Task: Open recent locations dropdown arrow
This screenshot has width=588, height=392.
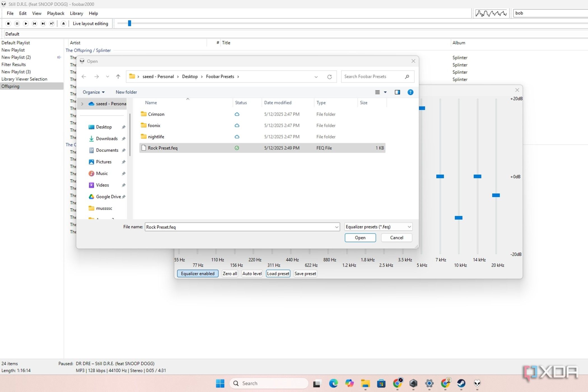Action: (x=108, y=76)
